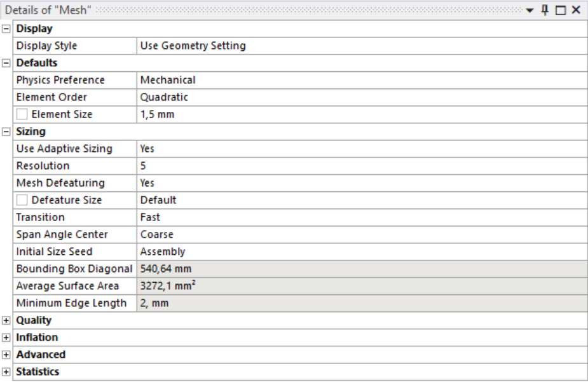Viewport: 588px width, 387px height.
Task: Open the panel options dropdown arrow
Action: tap(531, 10)
